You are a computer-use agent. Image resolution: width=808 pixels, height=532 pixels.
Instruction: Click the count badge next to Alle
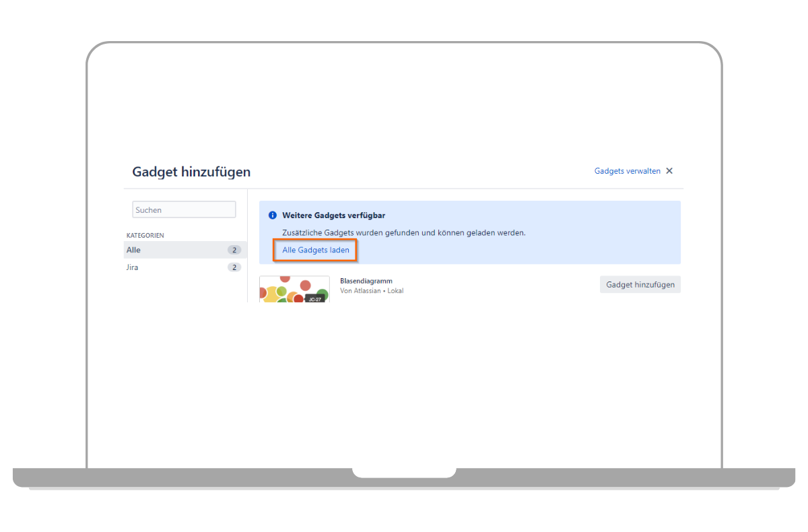point(234,250)
